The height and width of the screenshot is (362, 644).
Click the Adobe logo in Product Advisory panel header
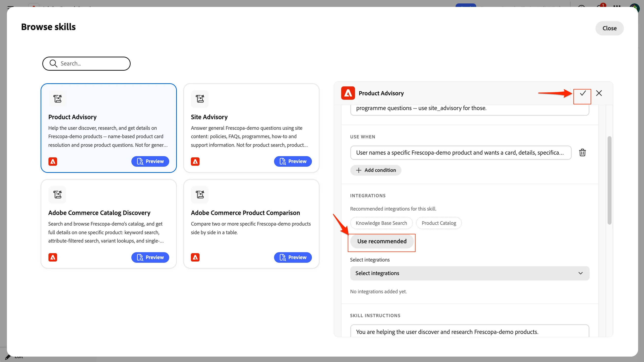click(x=348, y=93)
